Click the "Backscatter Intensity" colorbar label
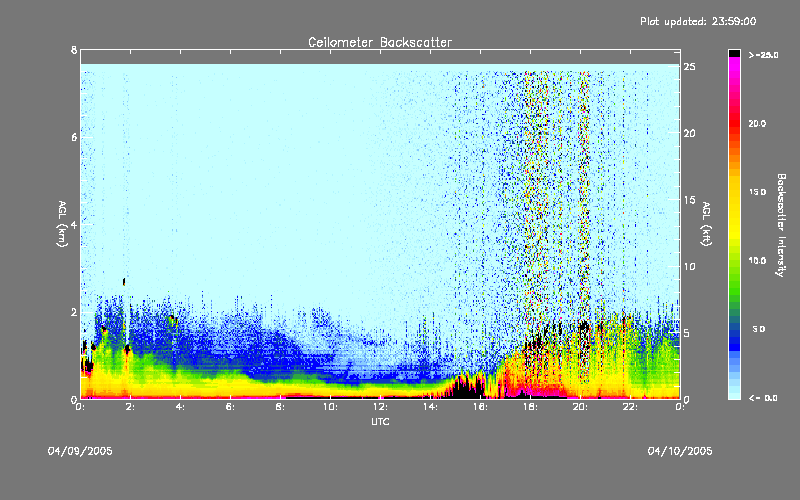The image size is (800, 500). pyautogui.click(x=781, y=225)
